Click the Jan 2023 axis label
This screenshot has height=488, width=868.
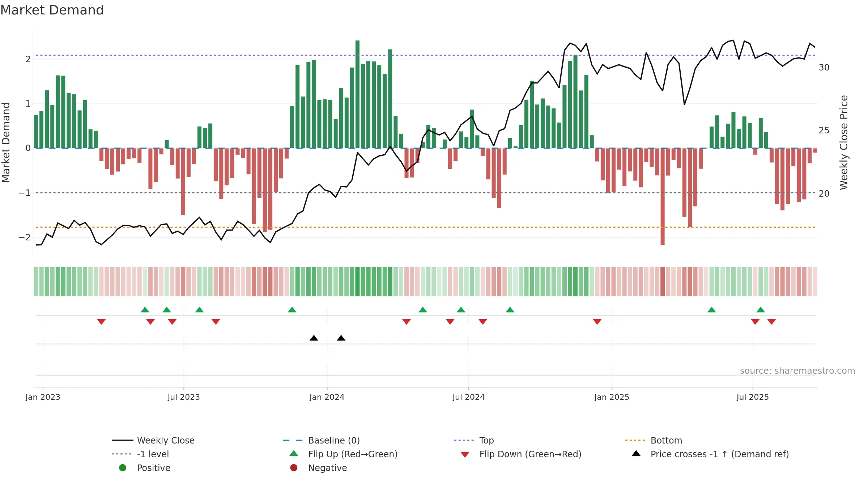pos(43,397)
